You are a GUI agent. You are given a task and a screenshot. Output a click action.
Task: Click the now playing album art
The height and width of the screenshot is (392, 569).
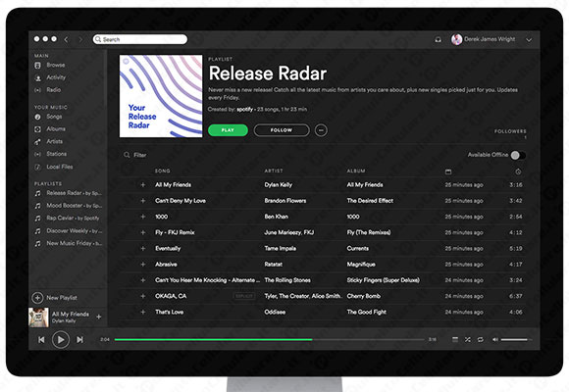(x=38, y=318)
